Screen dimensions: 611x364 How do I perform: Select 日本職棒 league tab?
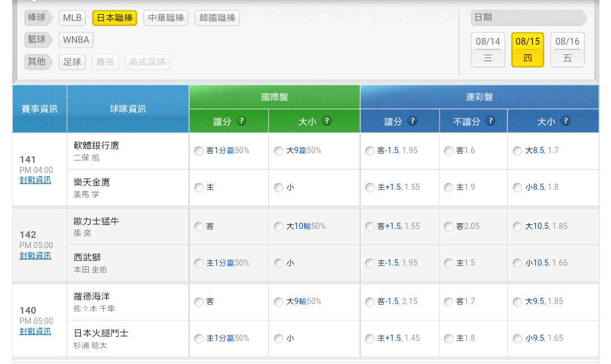(114, 18)
